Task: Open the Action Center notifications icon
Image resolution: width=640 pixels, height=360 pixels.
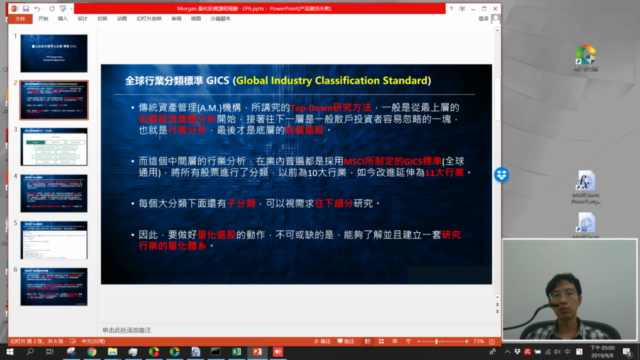Action: pos(627,352)
